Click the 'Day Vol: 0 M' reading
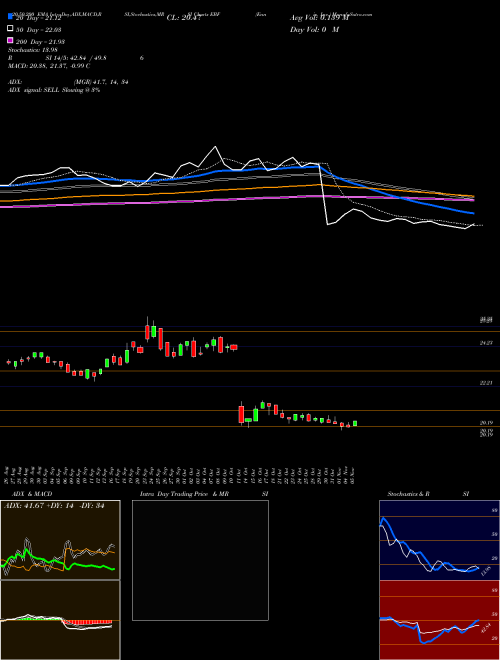 (314, 29)
